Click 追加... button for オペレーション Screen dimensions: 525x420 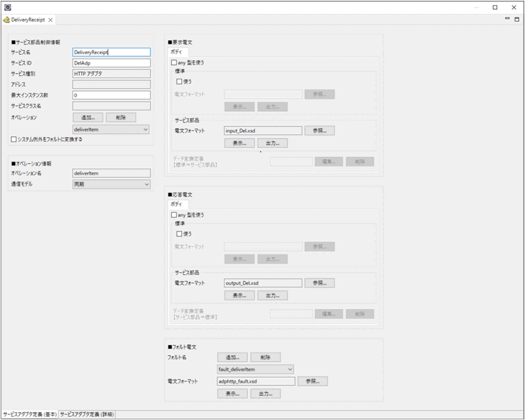88,118
